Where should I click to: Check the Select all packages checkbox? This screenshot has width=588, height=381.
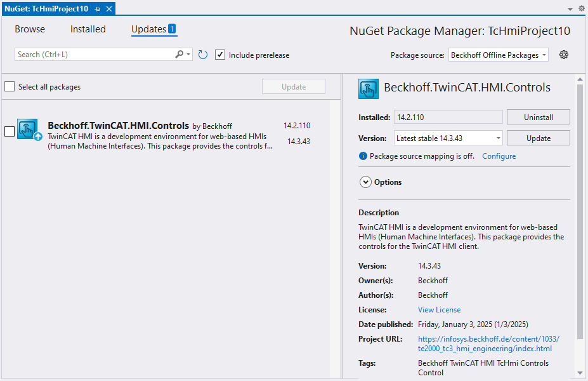click(x=10, y=87)
